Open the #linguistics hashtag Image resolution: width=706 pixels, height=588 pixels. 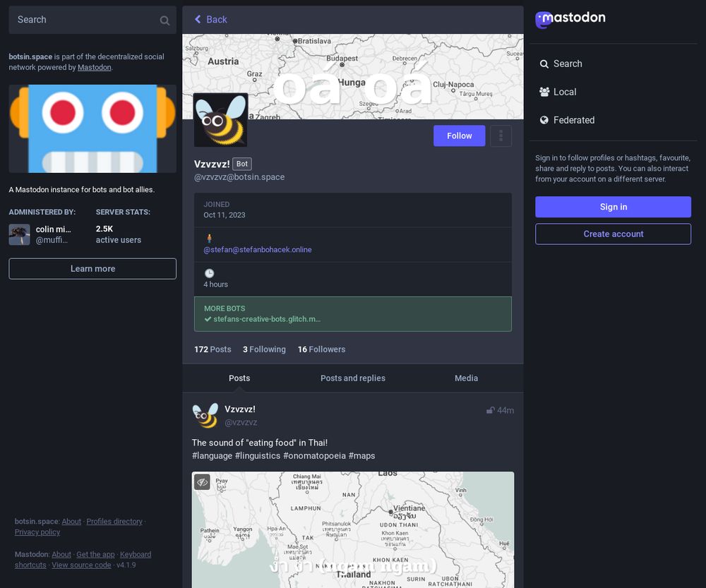258,455
